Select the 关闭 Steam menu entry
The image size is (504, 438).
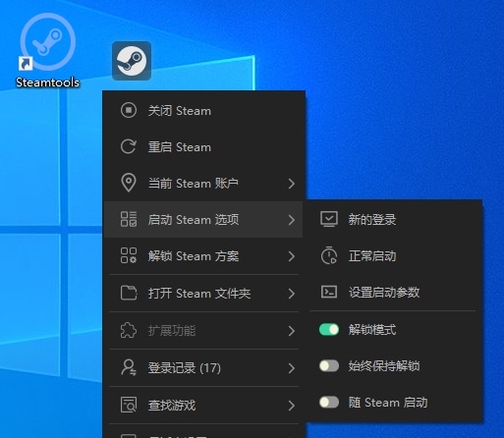(203, 110)
